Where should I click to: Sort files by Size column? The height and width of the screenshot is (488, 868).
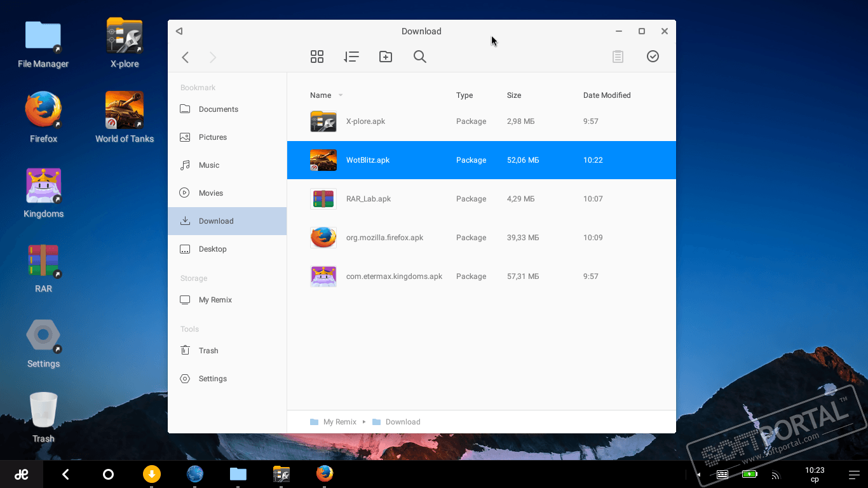click(513, 95)
